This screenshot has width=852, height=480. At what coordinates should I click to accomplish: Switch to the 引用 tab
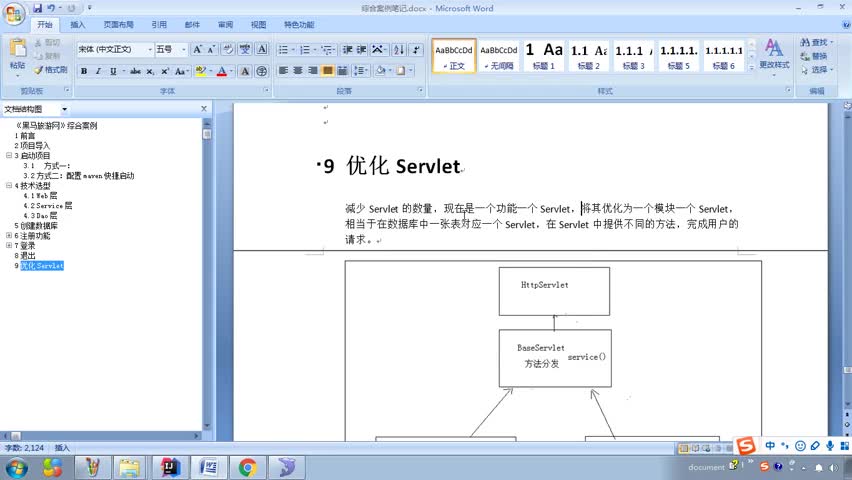(159, 24)
